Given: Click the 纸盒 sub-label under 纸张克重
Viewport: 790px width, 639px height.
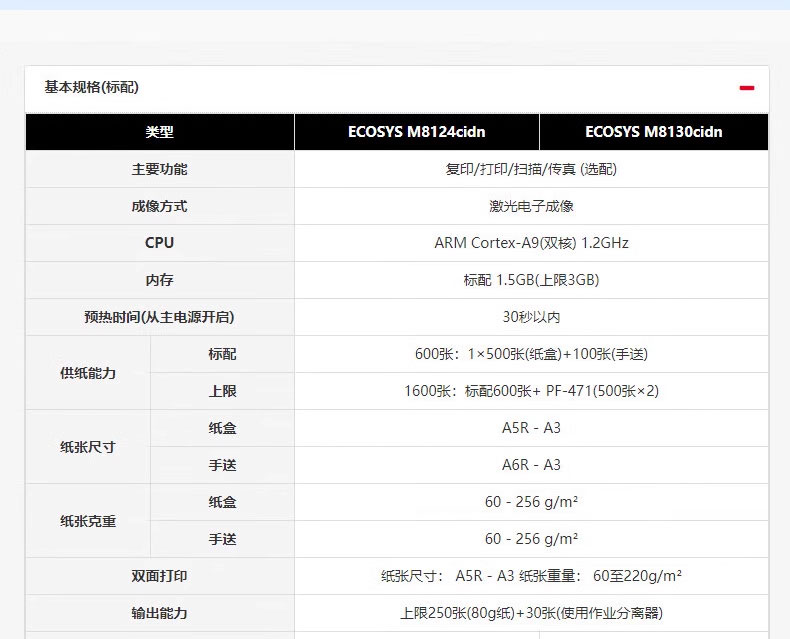Looking at the screenshot, I should point(222,502).
